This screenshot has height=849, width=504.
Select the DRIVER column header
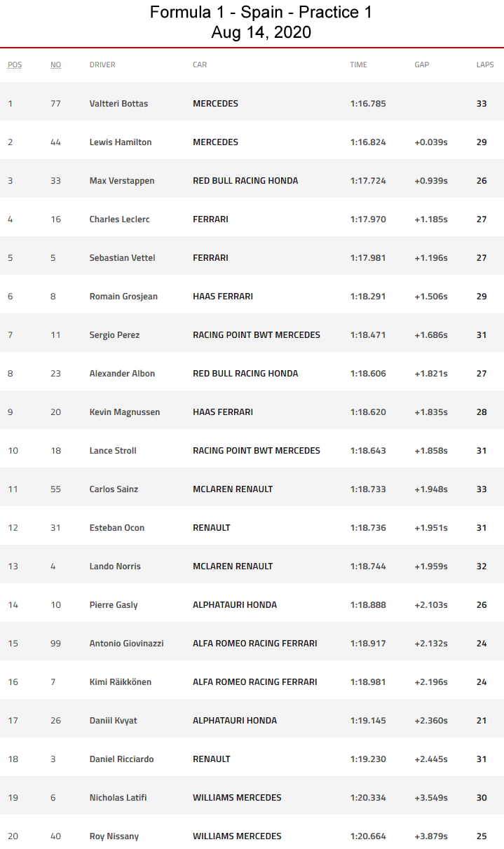(102, 64)
